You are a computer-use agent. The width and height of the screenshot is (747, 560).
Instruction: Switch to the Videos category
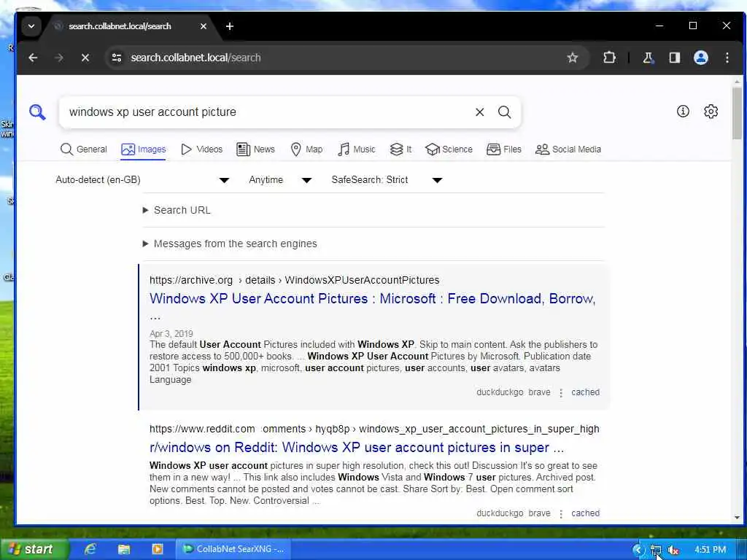tap(202, 149)
